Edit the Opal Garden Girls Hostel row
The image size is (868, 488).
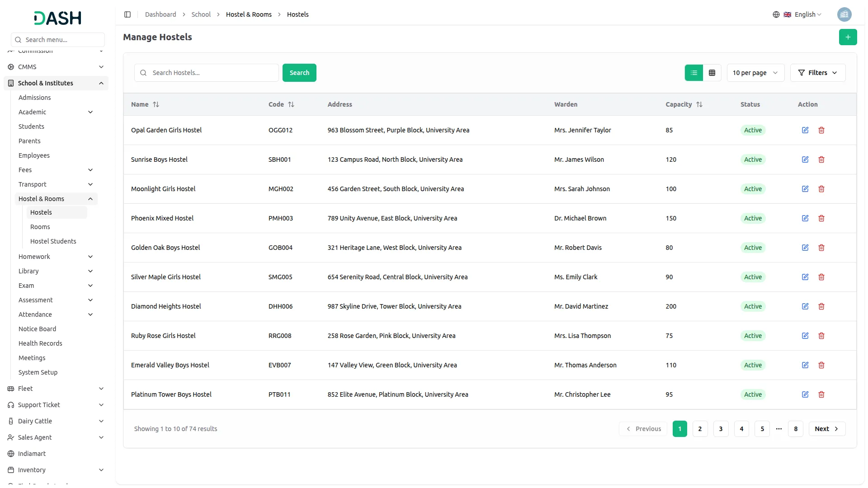click(x=805, y=130)
